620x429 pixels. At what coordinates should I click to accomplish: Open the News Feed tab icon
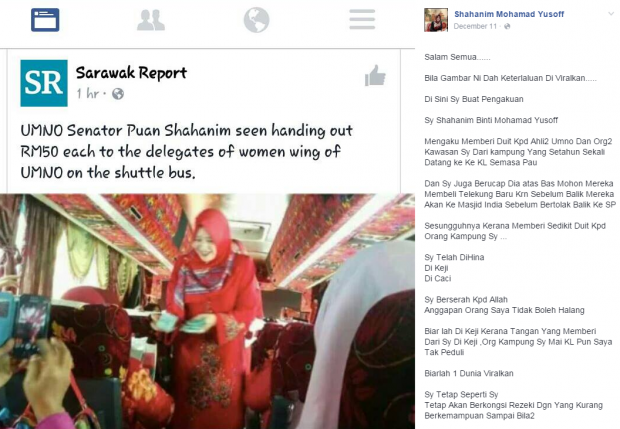click(45, 20)
